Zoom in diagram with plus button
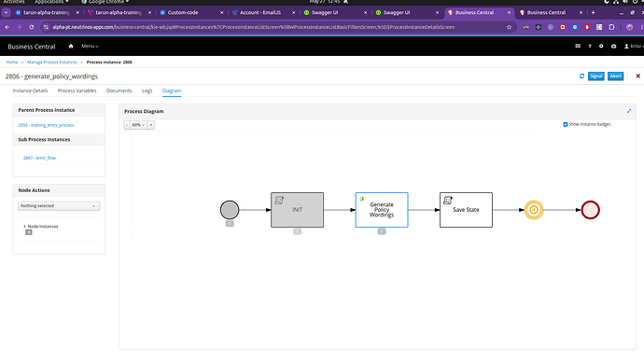Image resolution: width=644 pixels, height=362 pixels. pyautogui.click(x=150, y=125)
